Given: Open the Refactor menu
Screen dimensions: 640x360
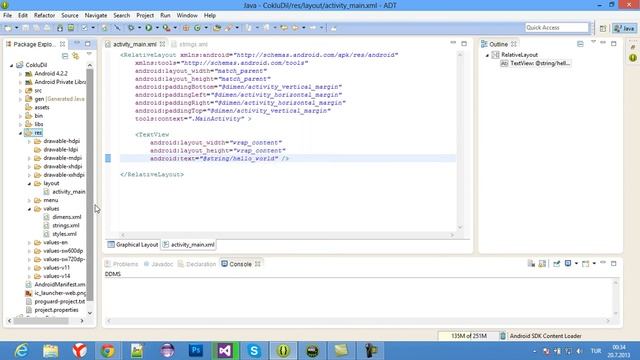Looking at the screenshot, I should [x=44, y=16].
